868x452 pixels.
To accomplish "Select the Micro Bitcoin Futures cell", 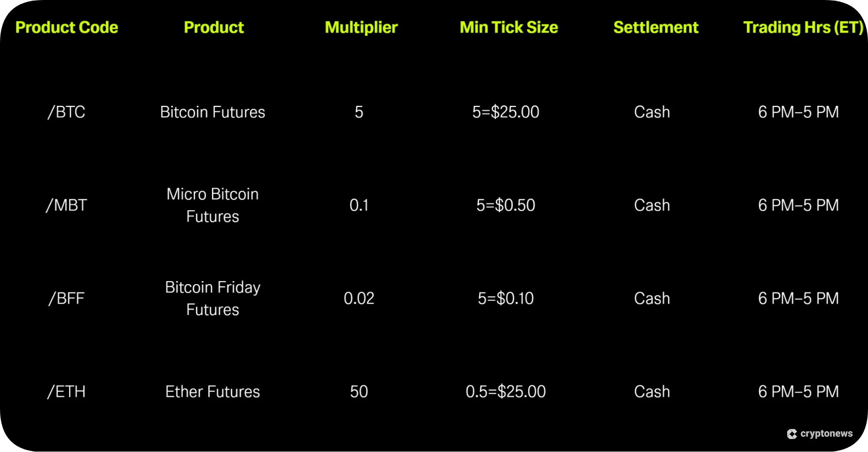I will (212, 205).
